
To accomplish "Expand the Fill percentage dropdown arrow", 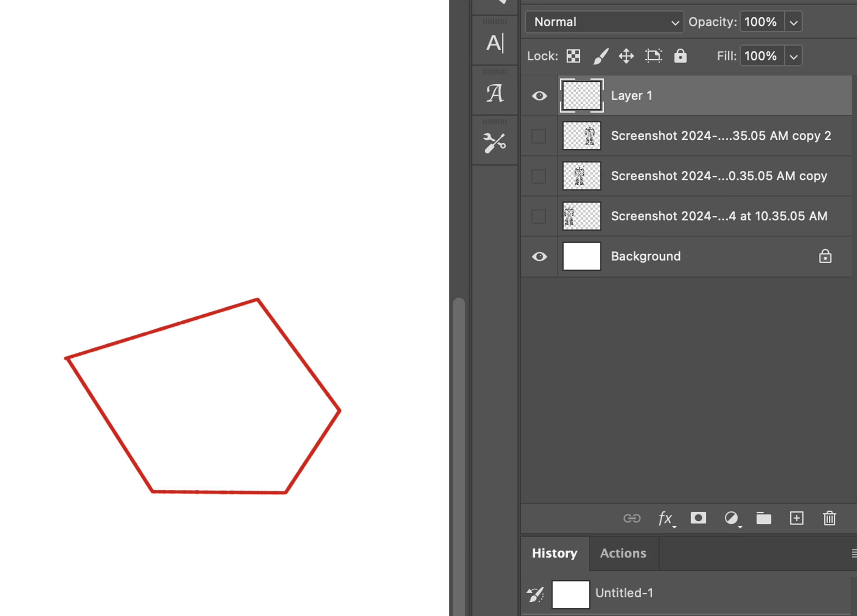I will pos(794,57).
